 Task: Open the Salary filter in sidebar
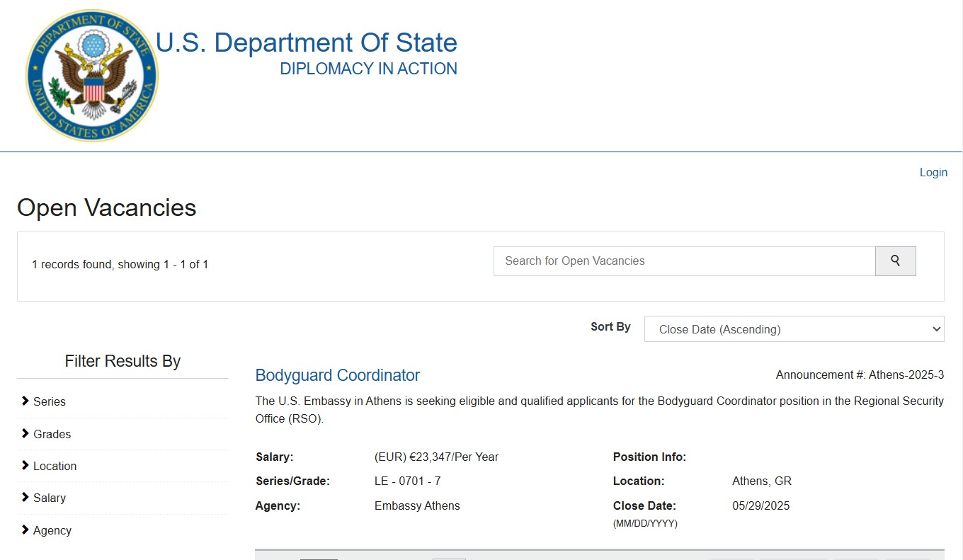49,498
